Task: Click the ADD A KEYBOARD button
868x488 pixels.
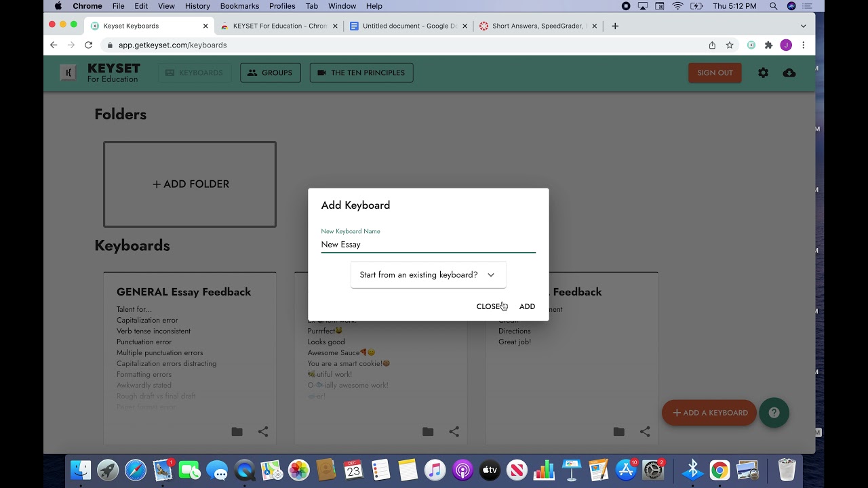Action: [x=709, y=412]
